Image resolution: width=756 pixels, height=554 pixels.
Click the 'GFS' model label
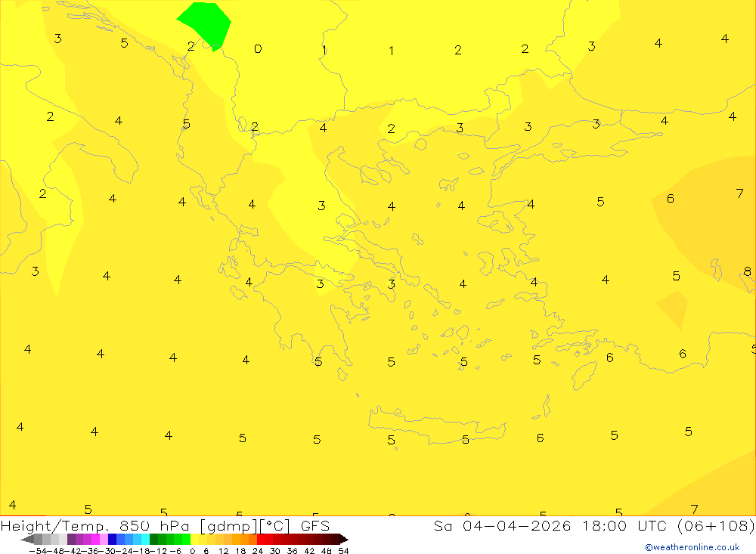[x=314, y=525]
